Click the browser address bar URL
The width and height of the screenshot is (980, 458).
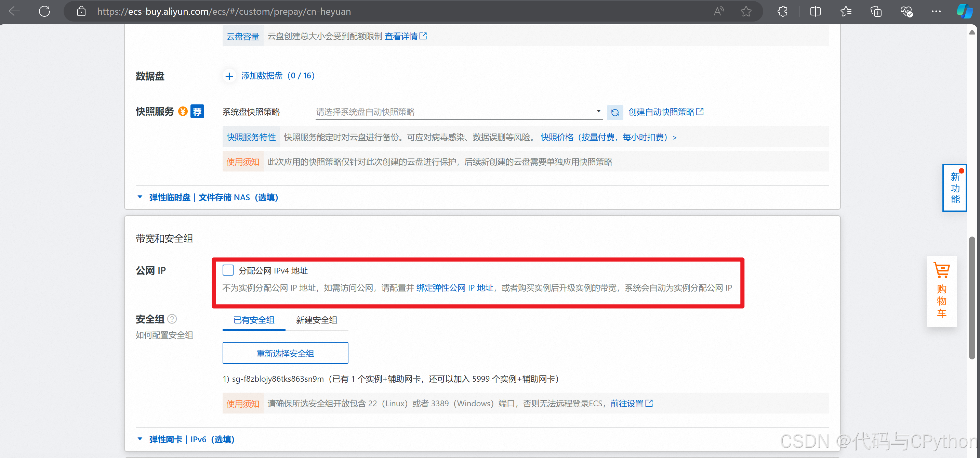point(224,11)
